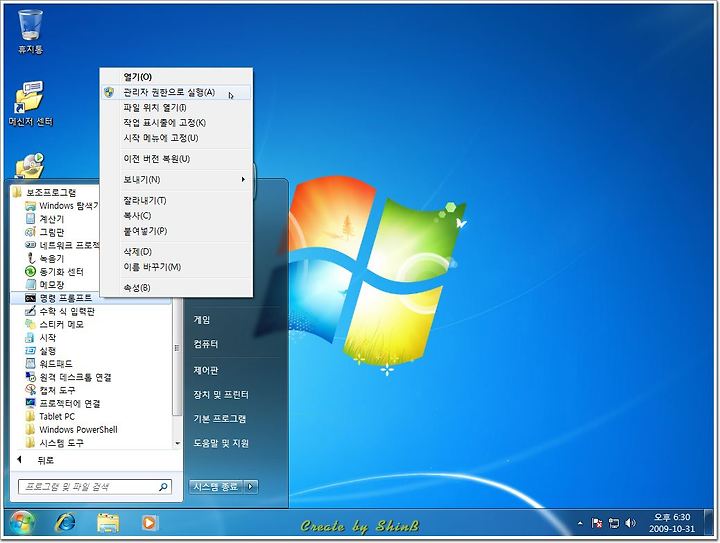The image size is (720, 543).
Task: Click the network tray icon
Action: (x=613, y=523)
